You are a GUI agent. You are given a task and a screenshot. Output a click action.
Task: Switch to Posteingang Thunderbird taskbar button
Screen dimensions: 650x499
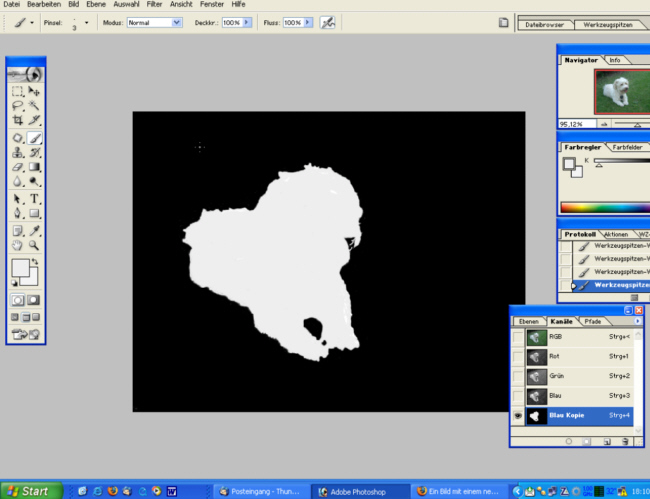pyautogui.click(x=260, y=491)
